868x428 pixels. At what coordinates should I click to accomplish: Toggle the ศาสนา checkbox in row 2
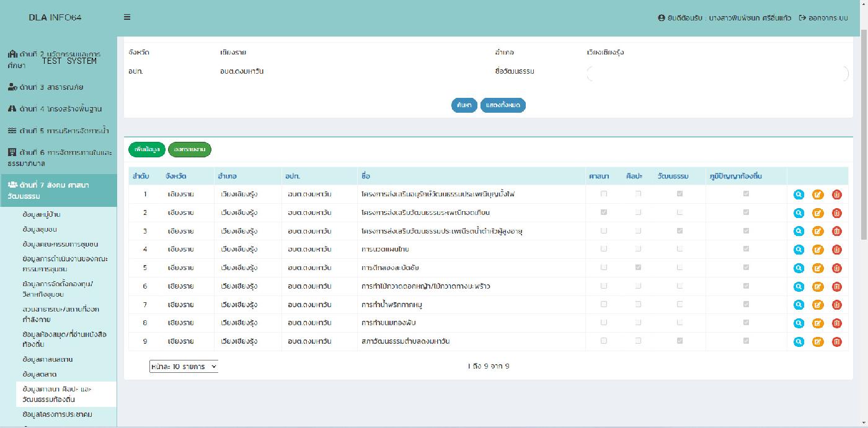[604, 212]
